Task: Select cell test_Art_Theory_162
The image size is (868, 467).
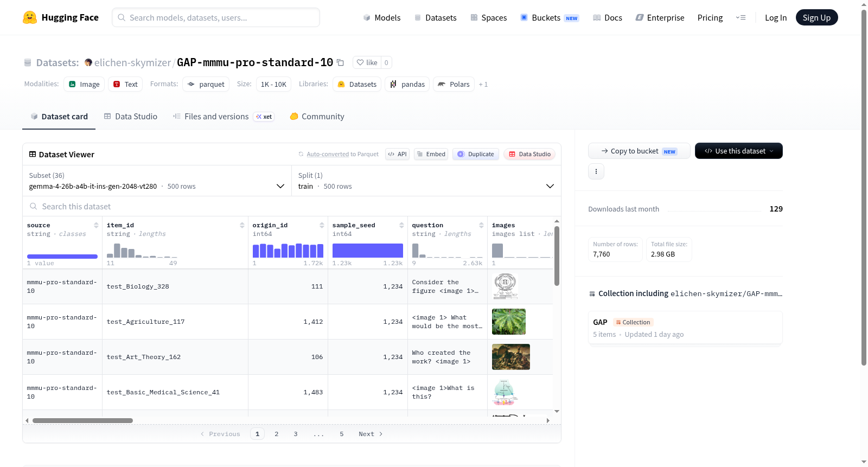Action: coord(175,357)
